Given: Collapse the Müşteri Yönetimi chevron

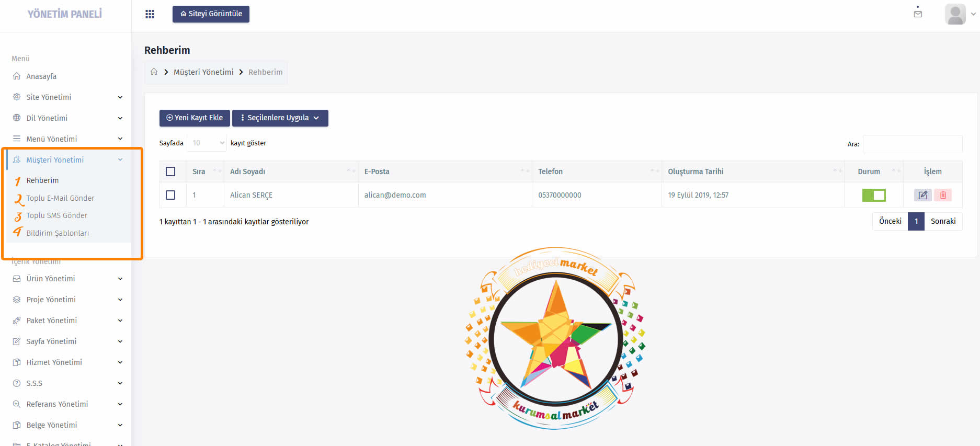Looking at the screenshot, I should tap(120, 160).
